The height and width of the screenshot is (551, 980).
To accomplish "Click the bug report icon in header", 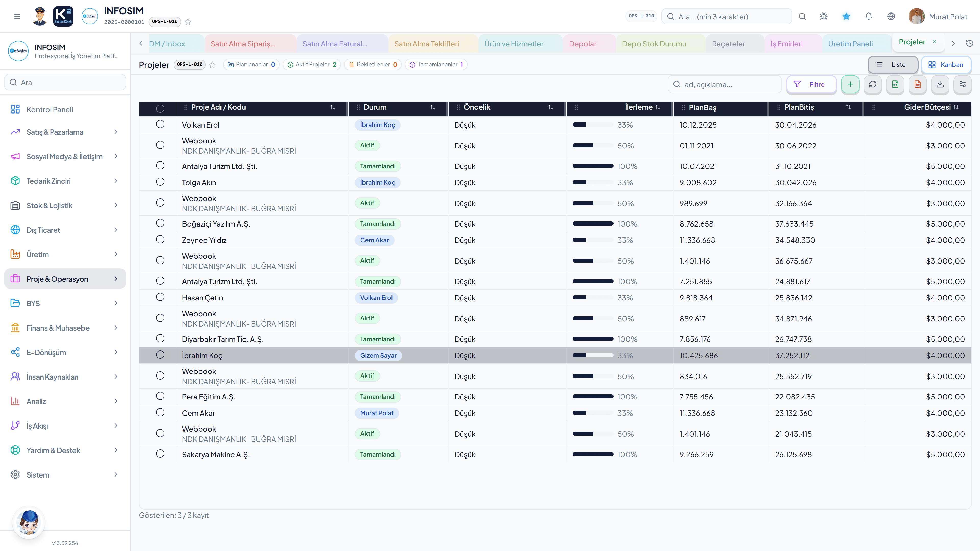I will click(824, 16).
